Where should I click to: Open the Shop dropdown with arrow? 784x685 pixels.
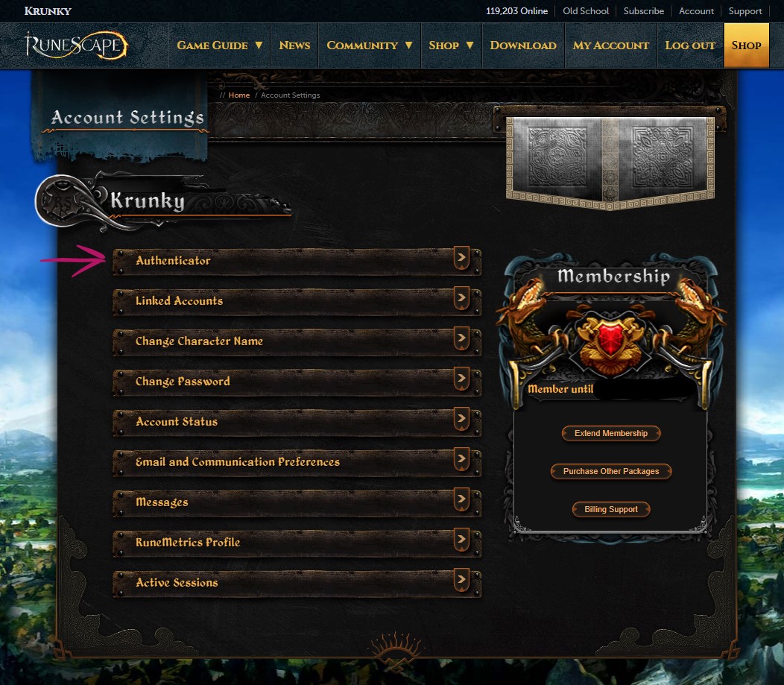451,45
